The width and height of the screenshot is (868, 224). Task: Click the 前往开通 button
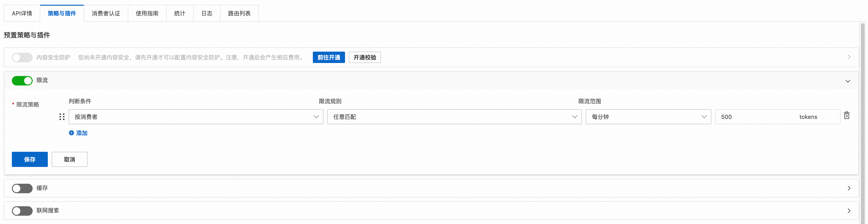[x=328, y=57]
